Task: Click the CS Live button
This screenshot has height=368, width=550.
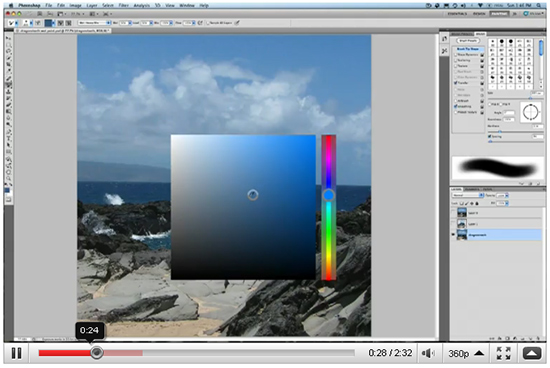Action: coord(533,14)
